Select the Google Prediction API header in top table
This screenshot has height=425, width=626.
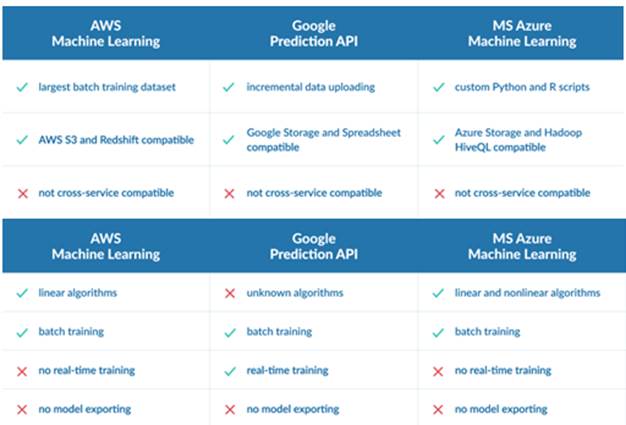pyautogui.click(x=313, y=35)
